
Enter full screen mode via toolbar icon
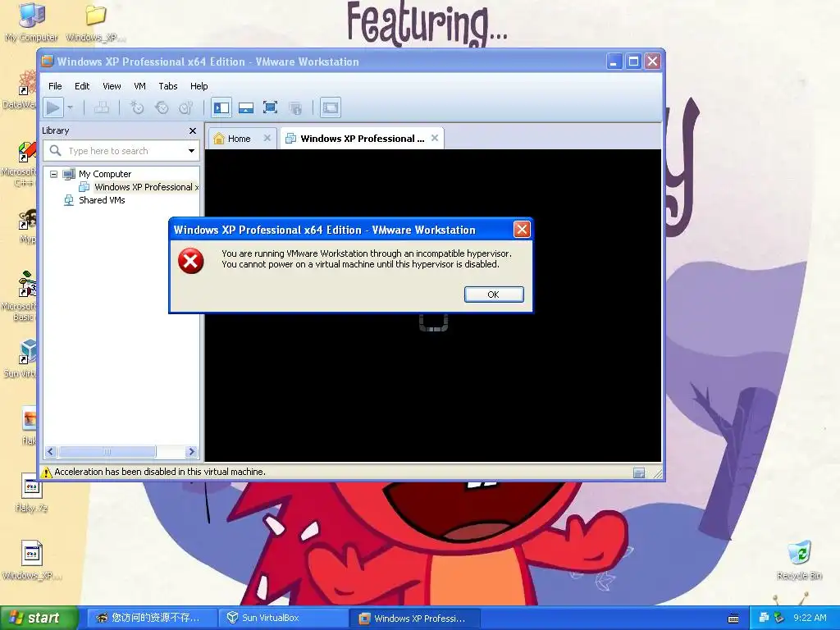tap(270, 107)
